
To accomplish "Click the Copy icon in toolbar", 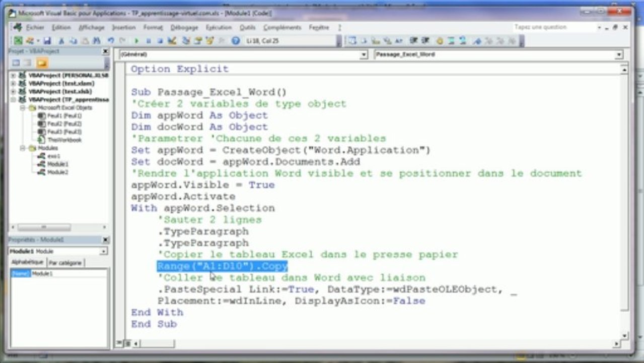I will 73,41.
